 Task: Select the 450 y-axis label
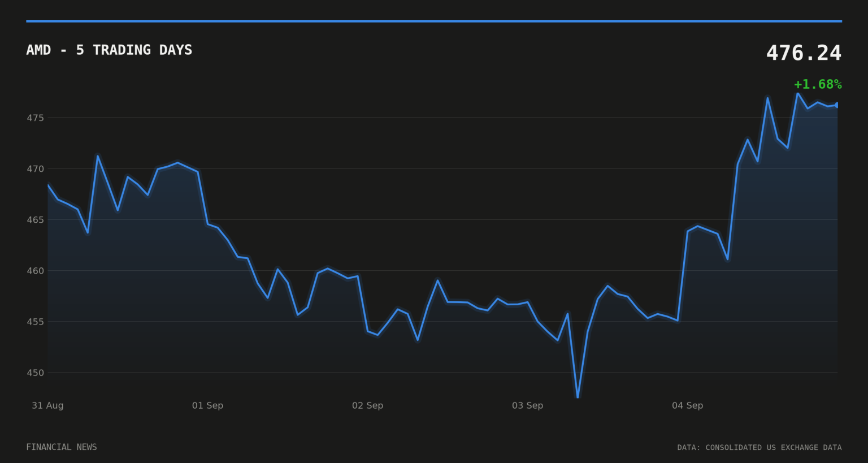click(35, 373)
